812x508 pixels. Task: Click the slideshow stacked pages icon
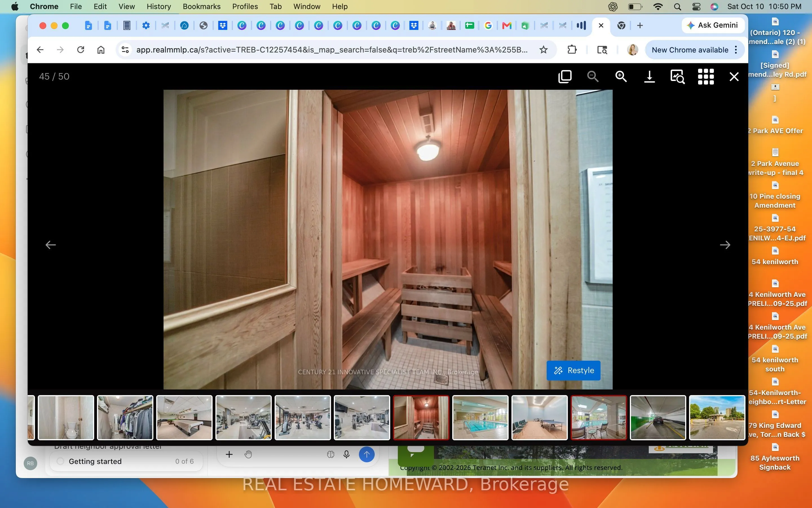[x=565, y=76]
